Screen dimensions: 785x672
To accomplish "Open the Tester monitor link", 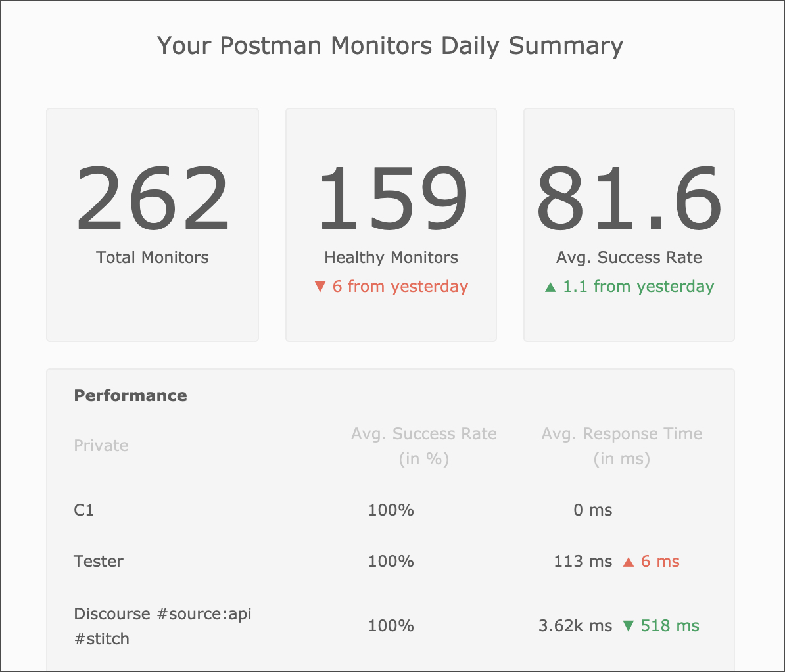I will pos(99,562).
